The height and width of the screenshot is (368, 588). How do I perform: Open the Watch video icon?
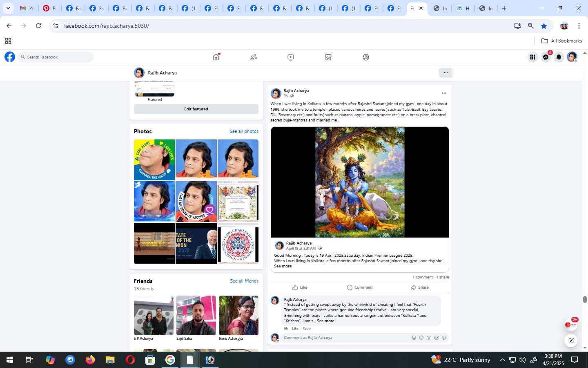pyautogui.click(x=291, y=57)
